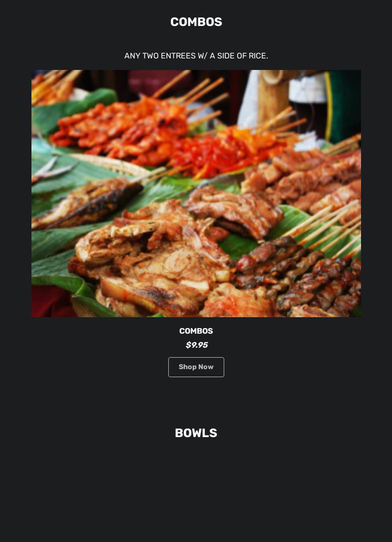
Task: Click the red cloth in the photo corner
Action: click(52, 301)
